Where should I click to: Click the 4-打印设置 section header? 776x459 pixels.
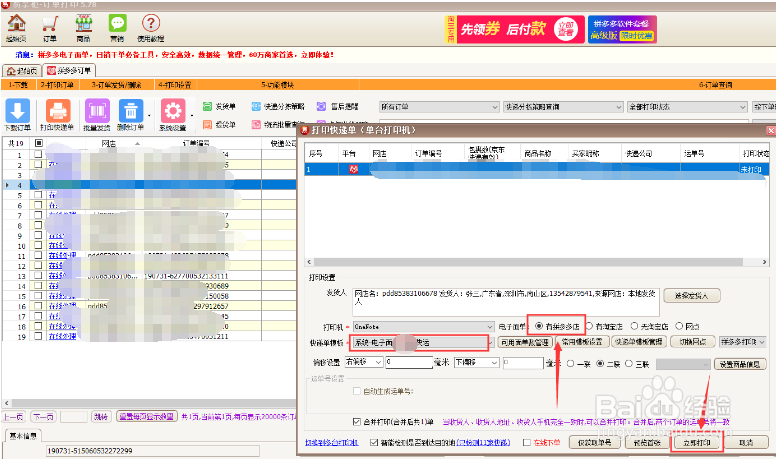[175, 85]
